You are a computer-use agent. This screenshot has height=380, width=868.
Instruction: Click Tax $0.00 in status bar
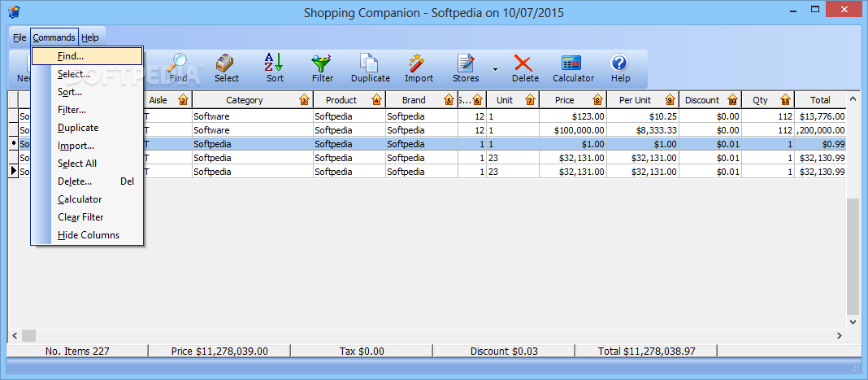[x=362, y=352]
